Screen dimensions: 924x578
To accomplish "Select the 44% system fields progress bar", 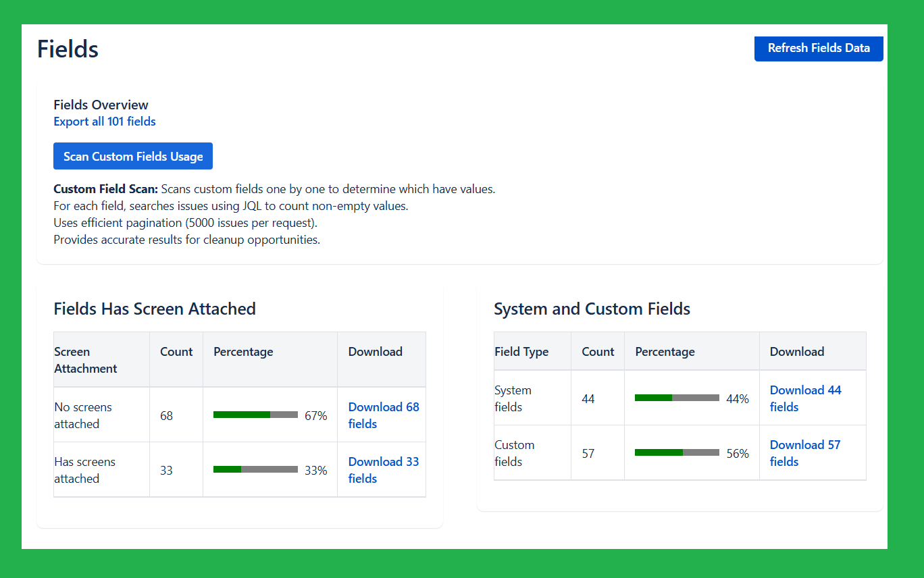I will click(x=677, y=398).
